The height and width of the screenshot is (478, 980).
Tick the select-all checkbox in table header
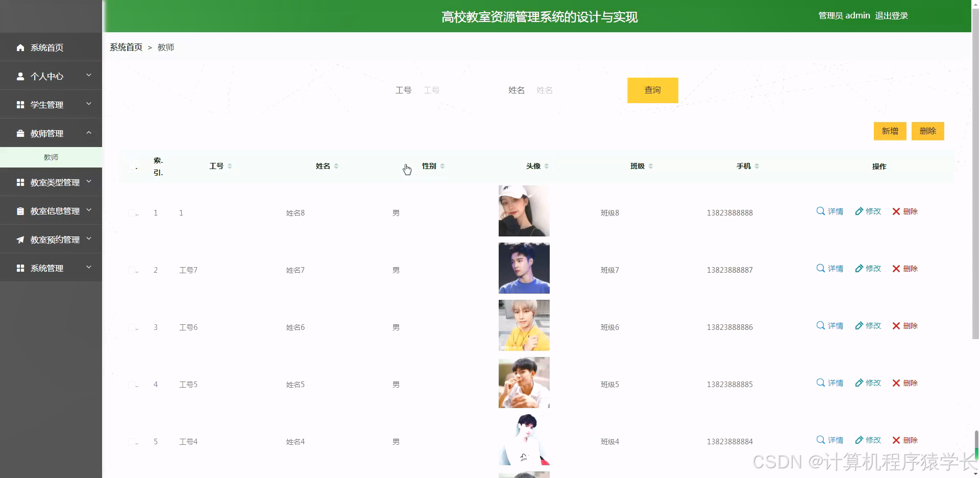click(x=132, y=166)
